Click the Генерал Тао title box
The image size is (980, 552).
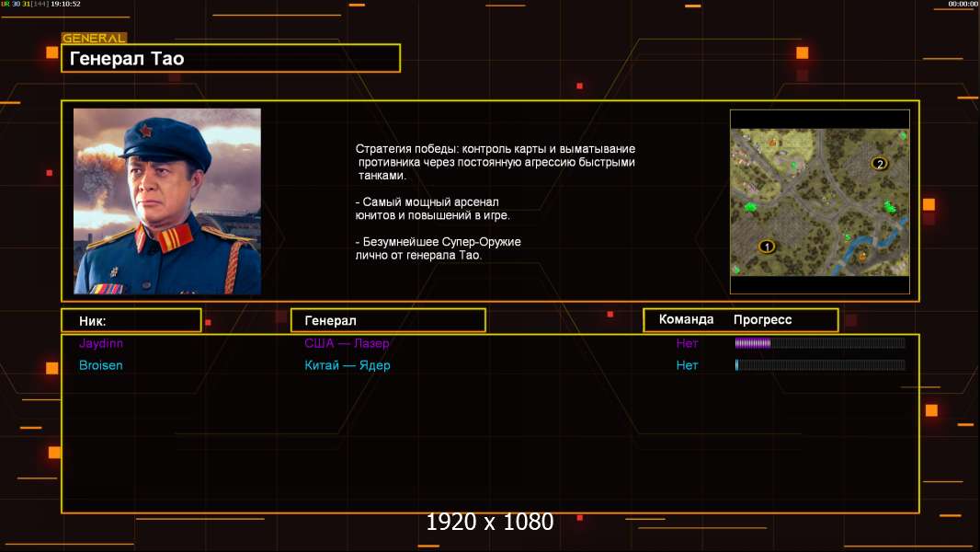(231, 58)
